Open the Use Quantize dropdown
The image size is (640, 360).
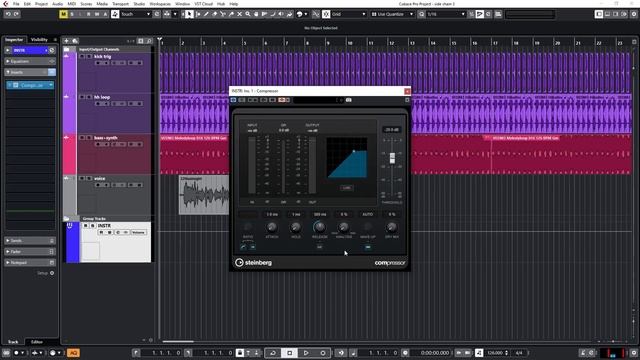(x=392, y=14)
